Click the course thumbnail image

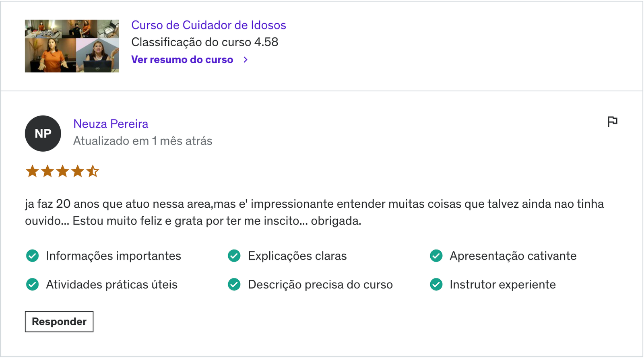[72, 46]
